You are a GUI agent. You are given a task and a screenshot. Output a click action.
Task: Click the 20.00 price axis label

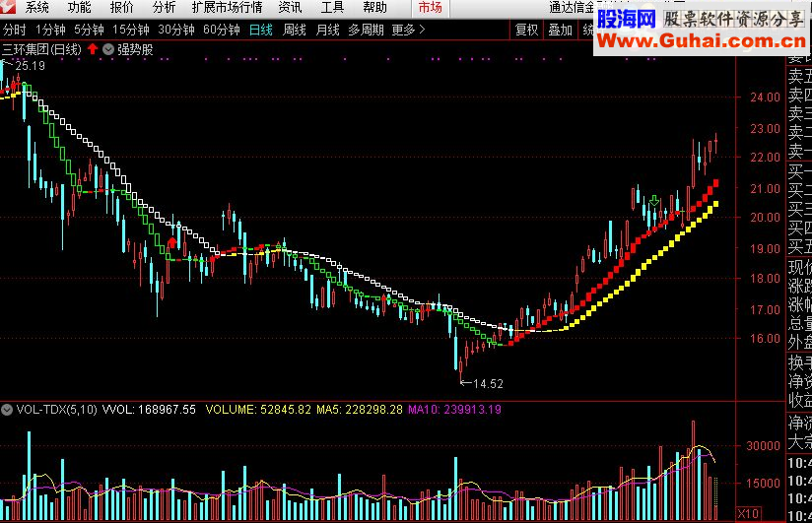point(765,218)
